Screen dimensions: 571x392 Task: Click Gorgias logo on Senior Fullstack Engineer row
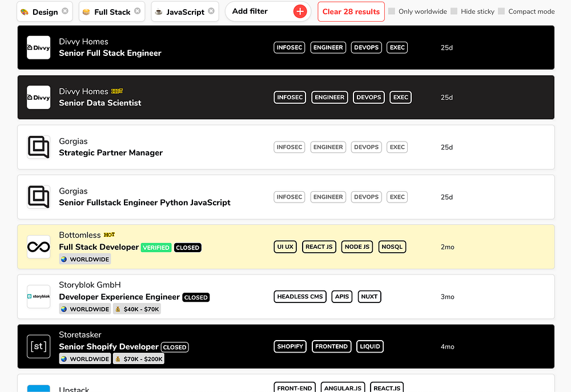(x=39, y=197)
